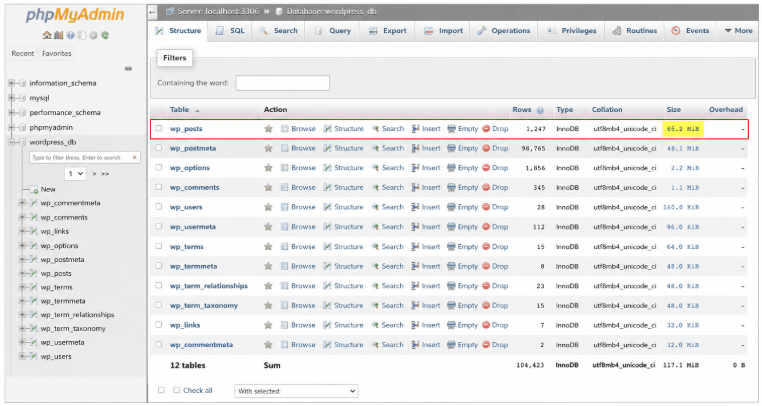The width and height of the screenshot is (762, 406).
Task: Tick the wp_comments checkbox
Action: point(158,187)
